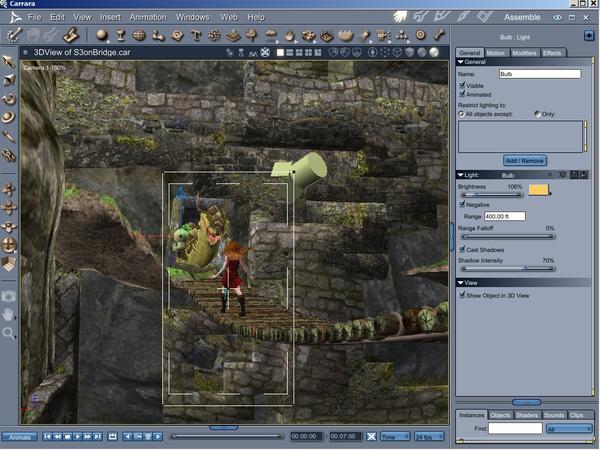Open the Time dropdown in the timeline bar
The width and height of the screenshot is (600, 450).
pos(395,437)
